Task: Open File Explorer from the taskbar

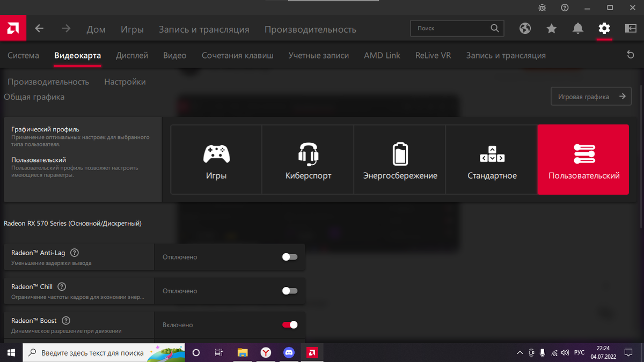Action: [243, 352]
